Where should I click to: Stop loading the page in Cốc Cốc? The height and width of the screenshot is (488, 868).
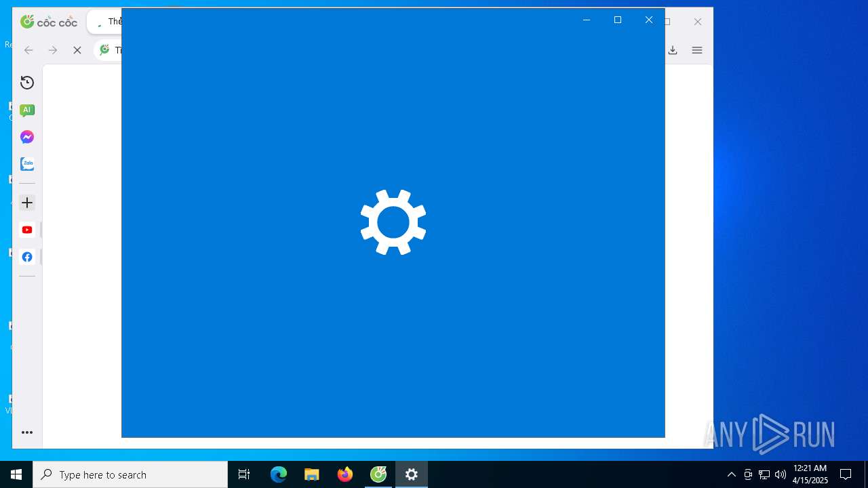(x=77, y=50)
